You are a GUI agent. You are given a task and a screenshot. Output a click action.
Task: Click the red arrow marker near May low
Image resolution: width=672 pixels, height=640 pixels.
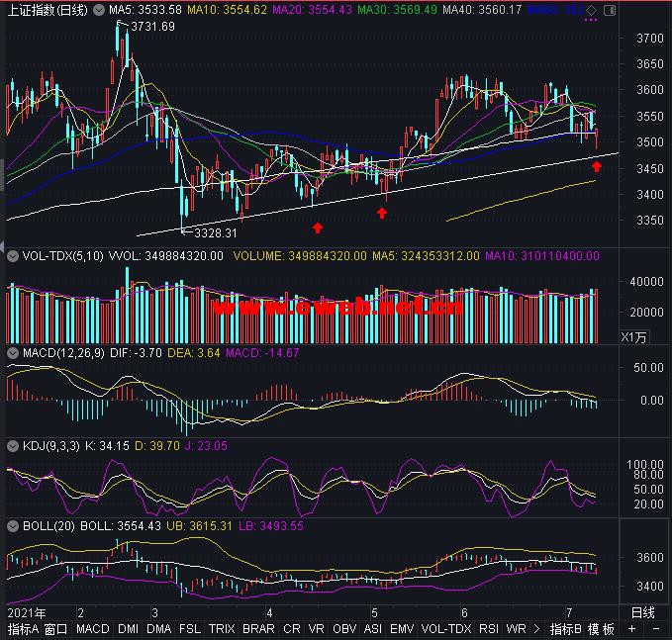coord(382,213)
